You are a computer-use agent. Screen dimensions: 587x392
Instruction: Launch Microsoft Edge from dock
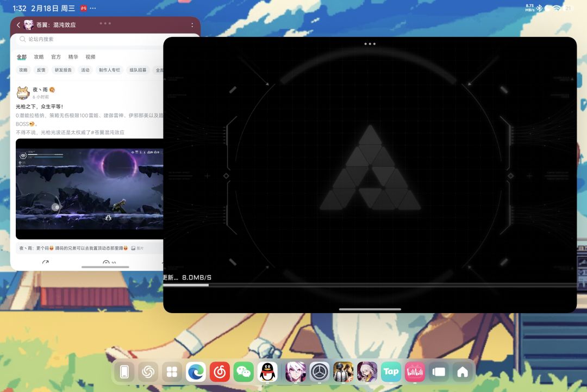(196, 372)
